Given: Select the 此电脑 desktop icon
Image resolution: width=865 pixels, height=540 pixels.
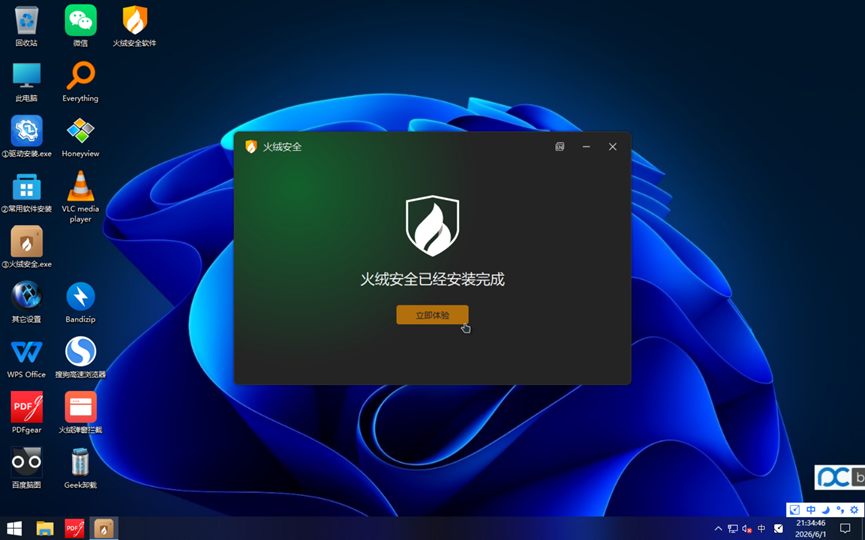Looking at the screenshot, I should click(26, 82).
